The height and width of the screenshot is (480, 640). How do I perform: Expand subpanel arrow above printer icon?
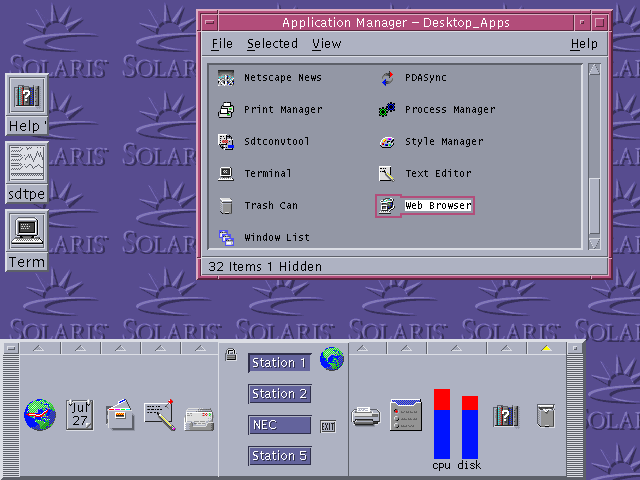(x=362, y=348)
